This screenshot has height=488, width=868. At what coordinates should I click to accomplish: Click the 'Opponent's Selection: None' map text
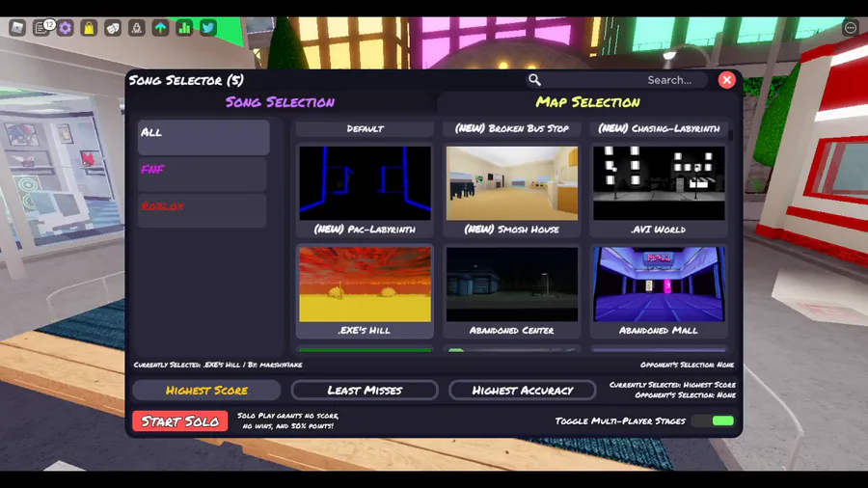coord(687,365)
